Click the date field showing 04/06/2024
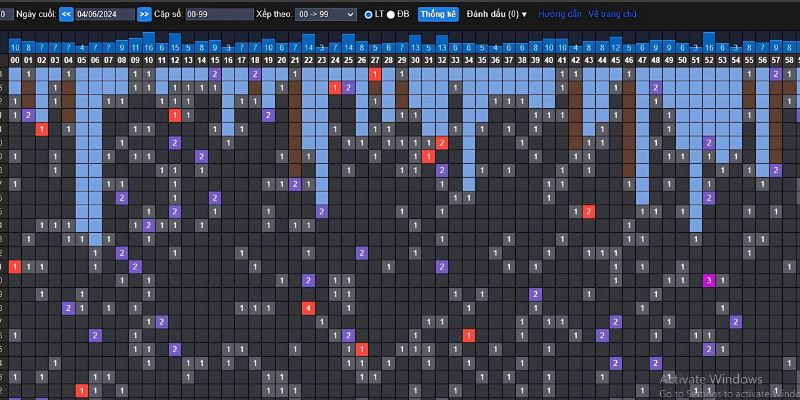The height and width of the screenshot is (400, 800). 104,14
